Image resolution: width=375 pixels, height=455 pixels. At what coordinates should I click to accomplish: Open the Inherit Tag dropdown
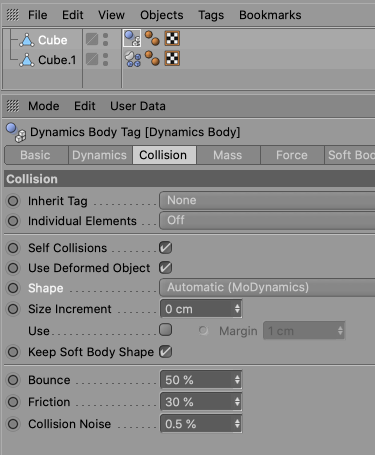pos(267,200)
